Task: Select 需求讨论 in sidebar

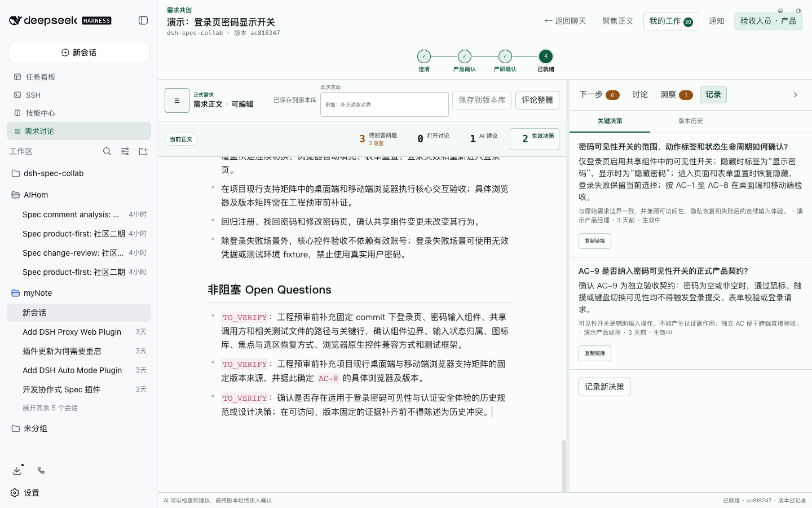Action: (79, 131)
